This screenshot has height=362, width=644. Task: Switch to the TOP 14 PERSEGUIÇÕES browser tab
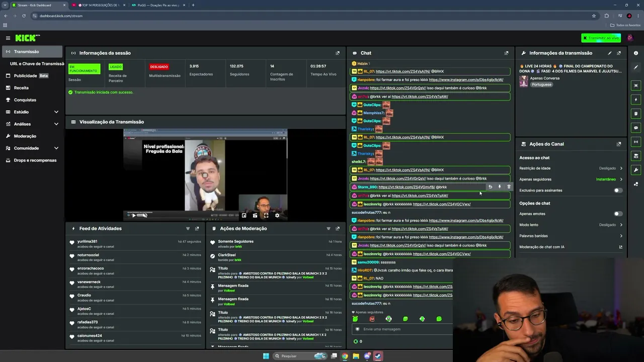99,5
